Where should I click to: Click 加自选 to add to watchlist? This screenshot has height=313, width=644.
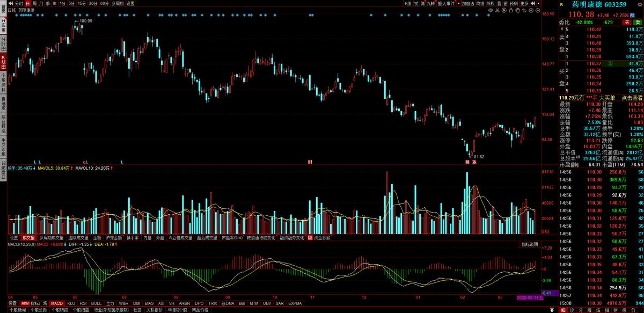pyautogui.click(x=467, y=3)
